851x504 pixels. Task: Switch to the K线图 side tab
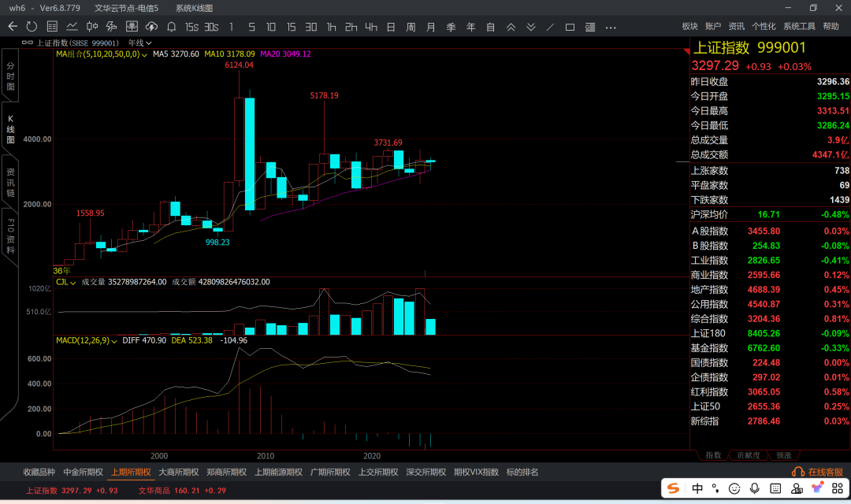(x=10, y=129)
